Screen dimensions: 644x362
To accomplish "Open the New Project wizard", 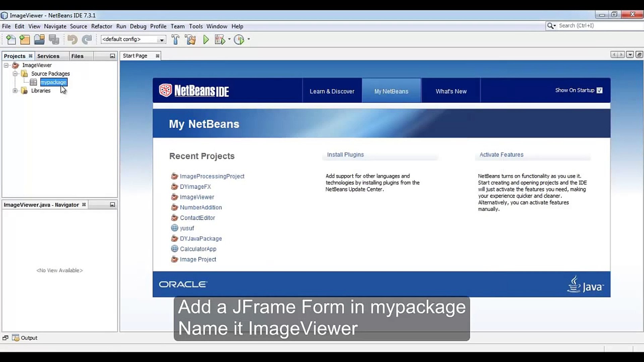I will (x=24, y=39).
